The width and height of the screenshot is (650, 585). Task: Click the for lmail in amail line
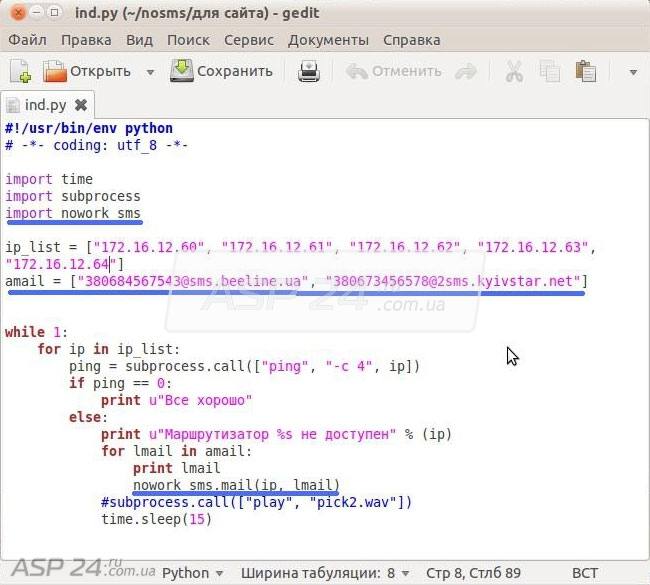(177, 451)
